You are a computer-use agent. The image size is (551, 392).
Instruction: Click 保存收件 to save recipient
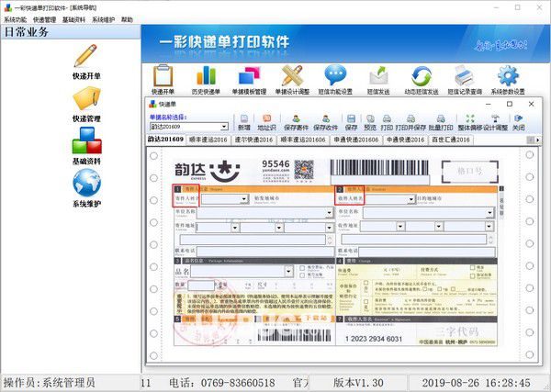[325, 123]
